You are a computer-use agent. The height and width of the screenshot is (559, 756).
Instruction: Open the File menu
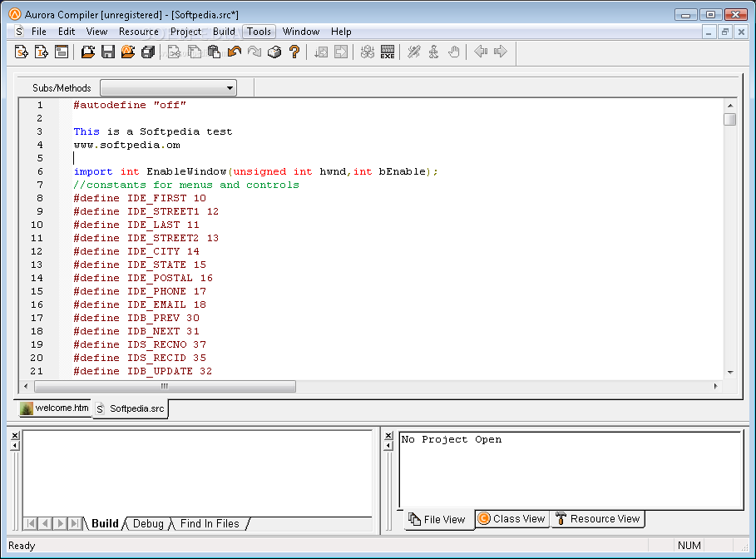pos(38,32)
